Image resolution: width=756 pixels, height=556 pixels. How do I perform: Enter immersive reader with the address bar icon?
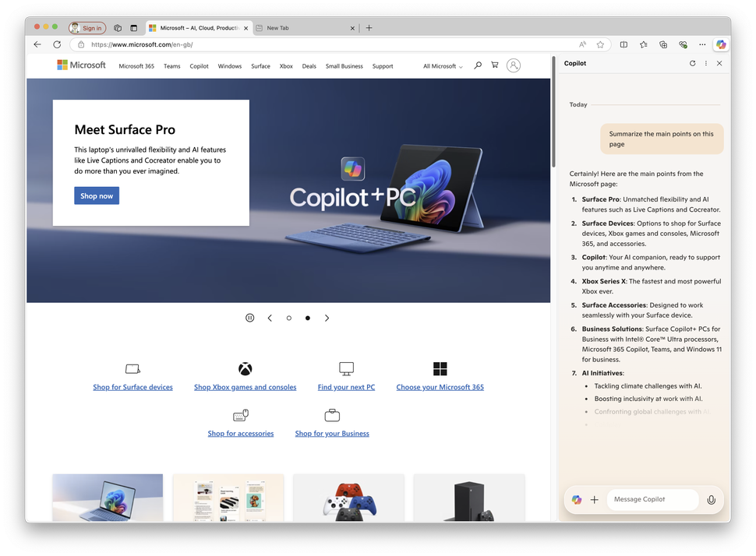(582, 44)
